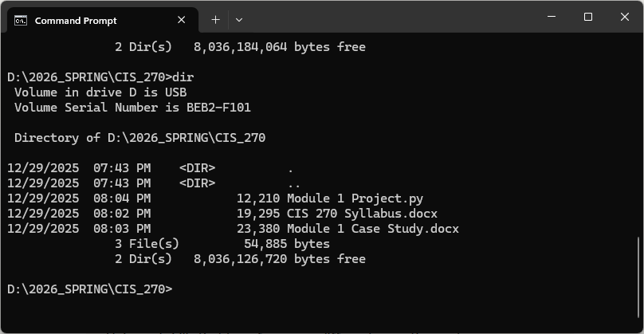Click the Command Prompt tab icon
Image resolution: width=644 pixels, height=334 pixels.
pos(22,20)
